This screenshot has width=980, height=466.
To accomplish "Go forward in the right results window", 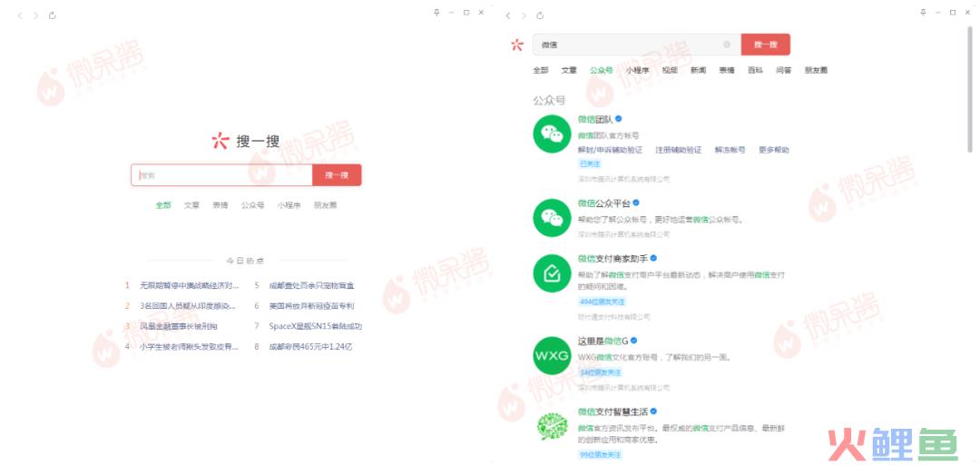I will [x=524, y=15].
